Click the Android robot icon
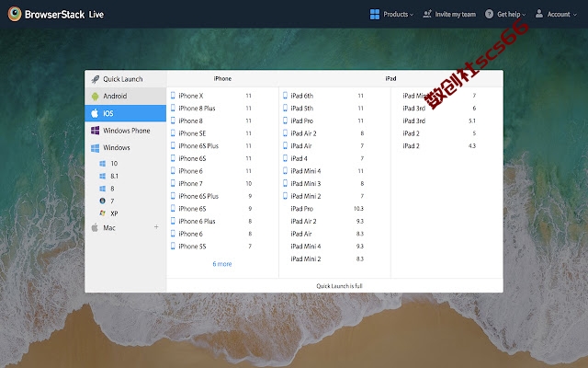Viewport: 588px width, 368px height. (95, 97)
